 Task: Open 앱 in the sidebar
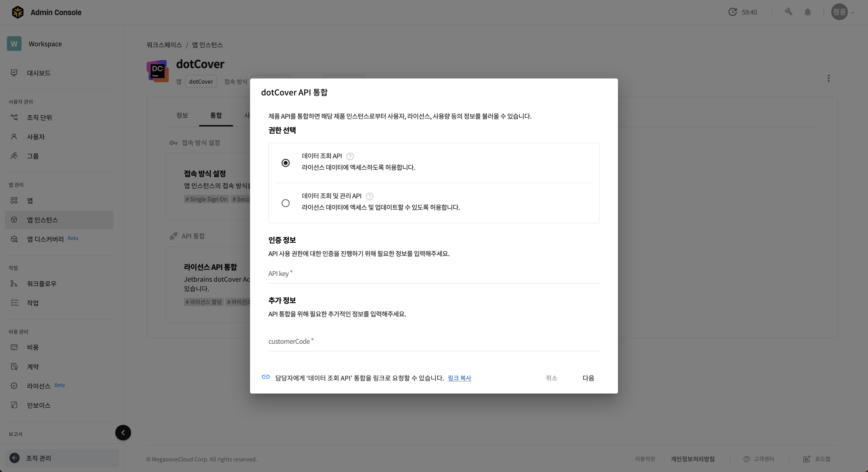pos(59,200)
